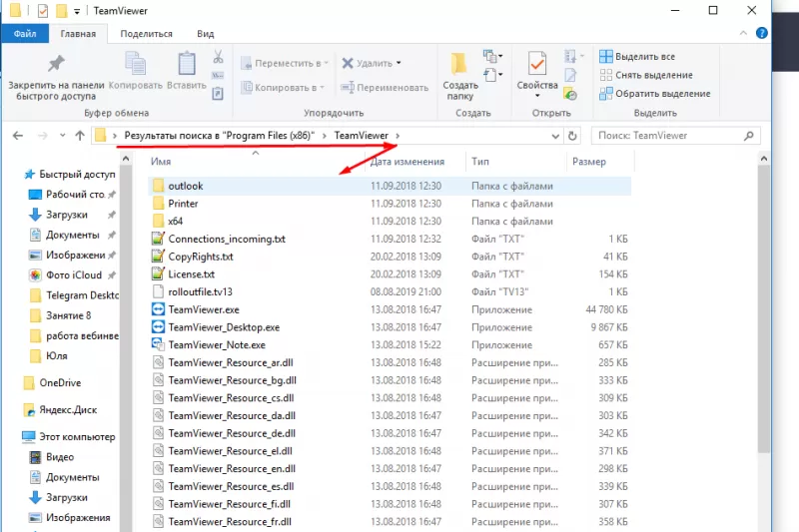Click Обратить выделение invert selection
The width and height of the screenshot is (799, 532).
point(655,94)
